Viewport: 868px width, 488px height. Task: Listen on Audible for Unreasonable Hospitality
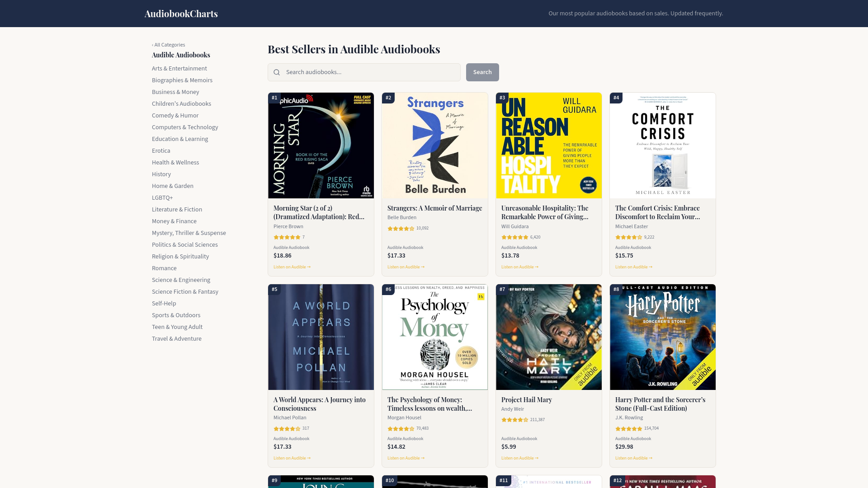[520, 267]
